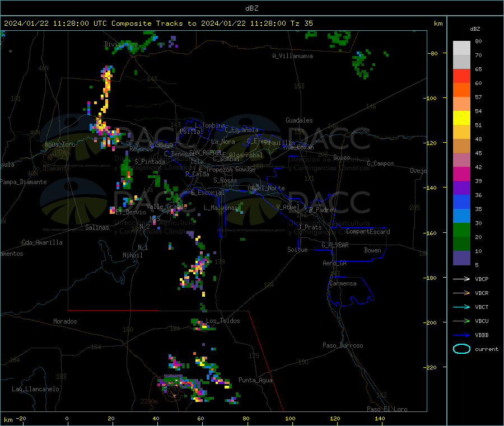Image resolution: width=504 pixels, height=426 pixels.
Task: Click the Bowen map label
Action: (373, 250)
